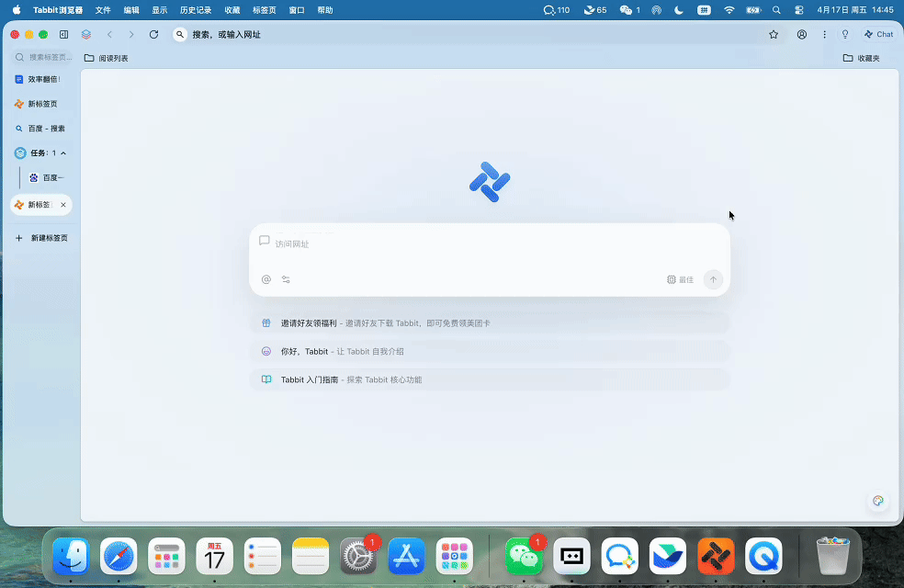Click the Wi-Fi status icon in the menu bar

point(729,10)
